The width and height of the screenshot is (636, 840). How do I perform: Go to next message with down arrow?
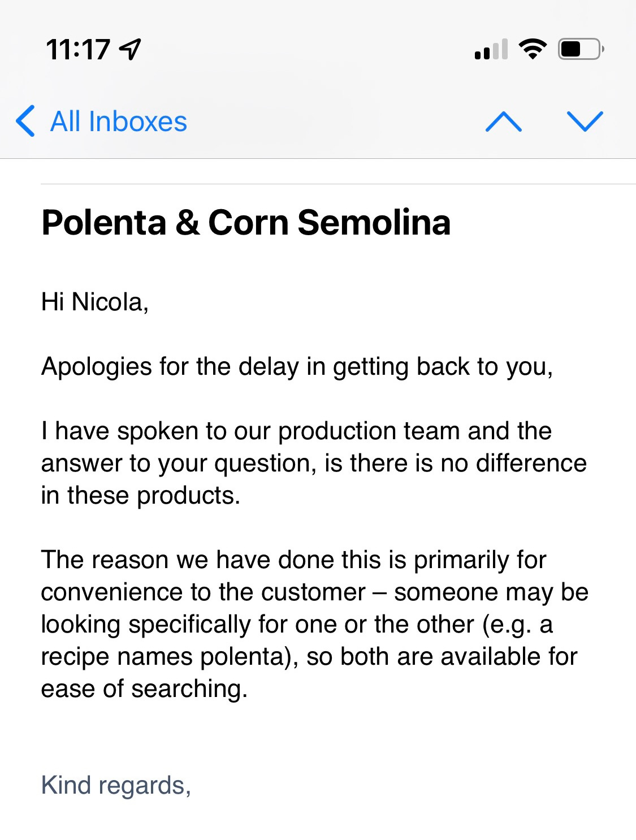coord(585,122)
